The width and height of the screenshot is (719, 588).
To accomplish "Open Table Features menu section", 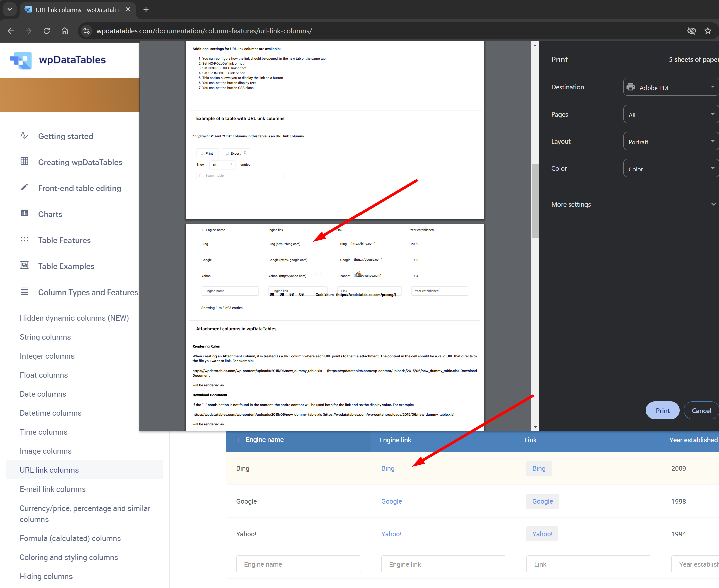I will coord(64,240).
